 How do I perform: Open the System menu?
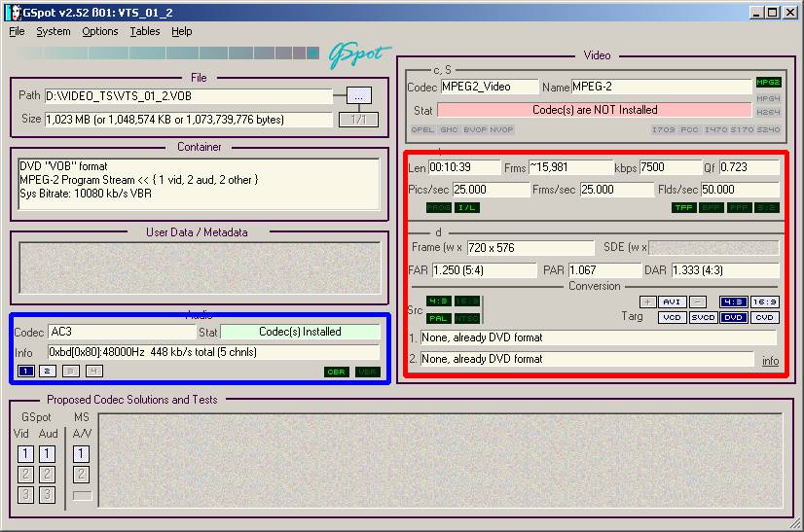[54, 31]
